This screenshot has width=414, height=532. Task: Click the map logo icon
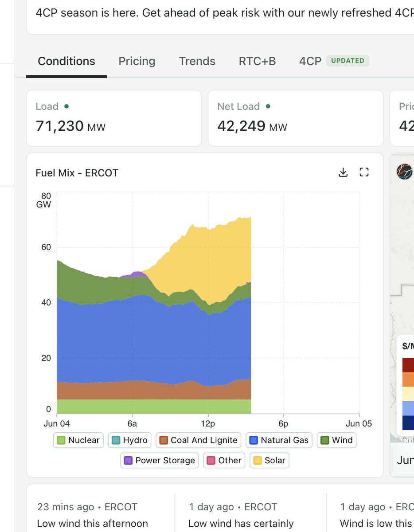(x=404, y=172)
